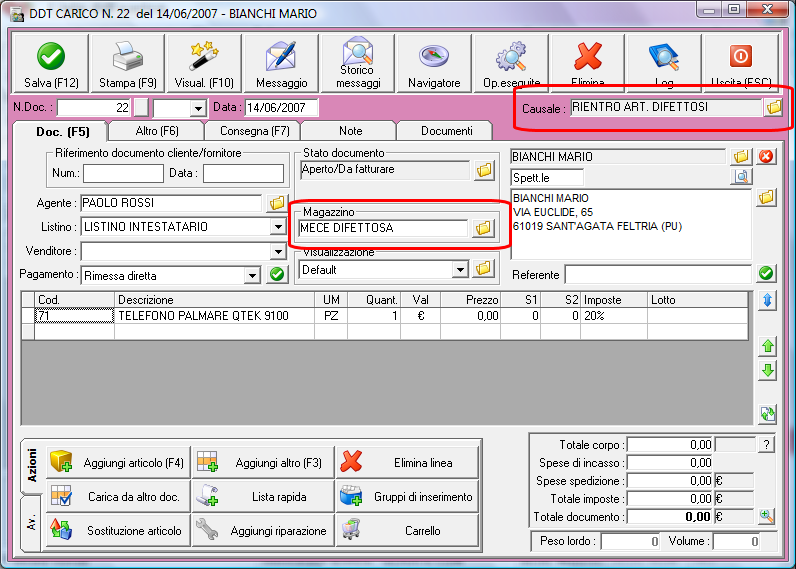This screenshot has height=569, width=796.
Task: Click the small button right of N.Doc. field
Action: tap(141, 108)
